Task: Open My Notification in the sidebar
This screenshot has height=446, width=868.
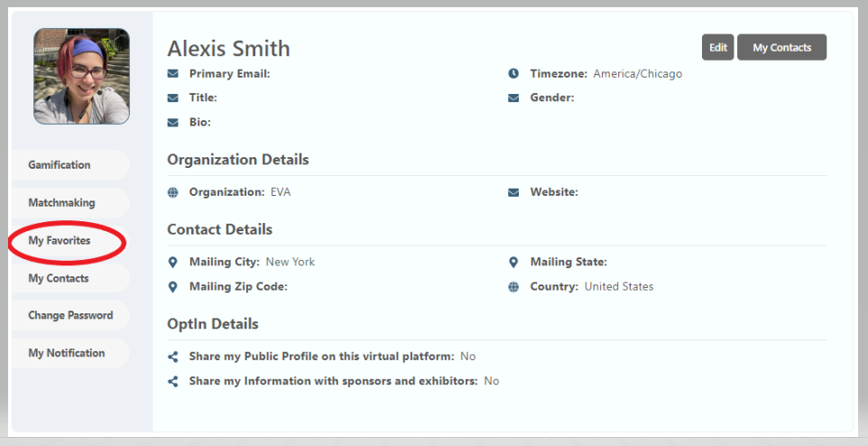Action: [67, 353]
